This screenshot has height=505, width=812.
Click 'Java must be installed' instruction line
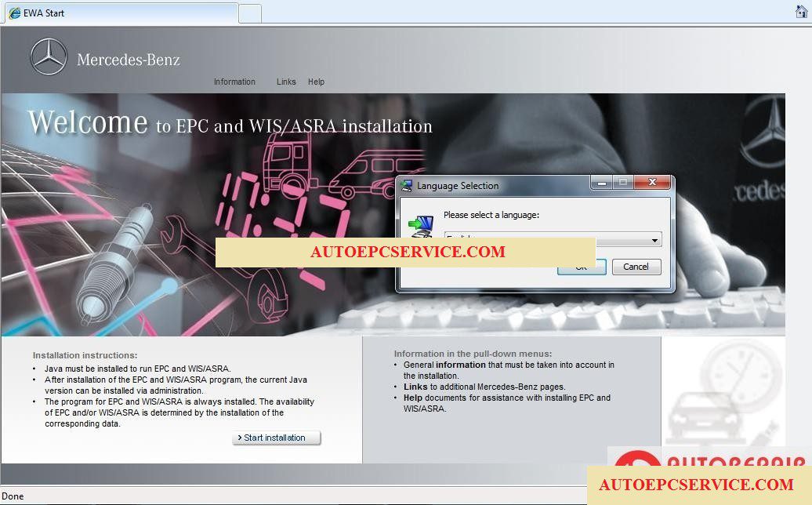[138, 369]
